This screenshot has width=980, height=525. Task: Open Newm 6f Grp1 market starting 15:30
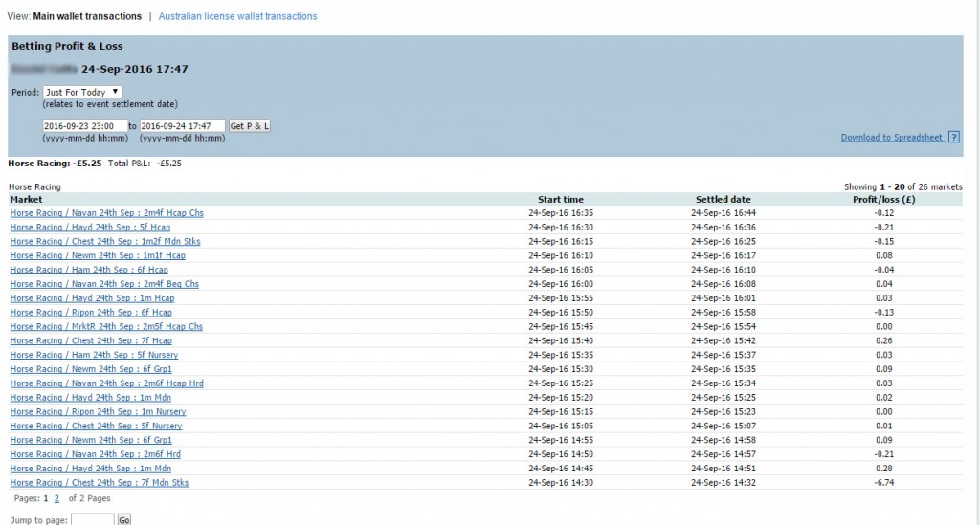click(x=91, y=369)
